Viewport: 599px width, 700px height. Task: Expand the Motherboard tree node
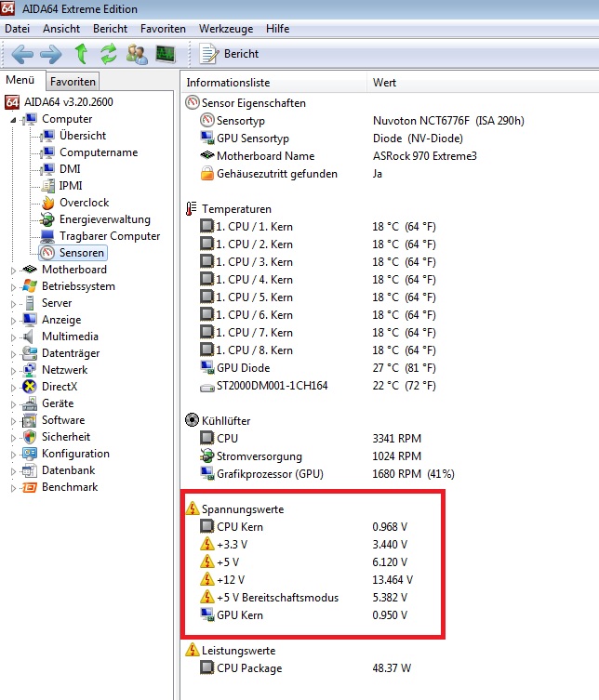[x=13, y=271]
